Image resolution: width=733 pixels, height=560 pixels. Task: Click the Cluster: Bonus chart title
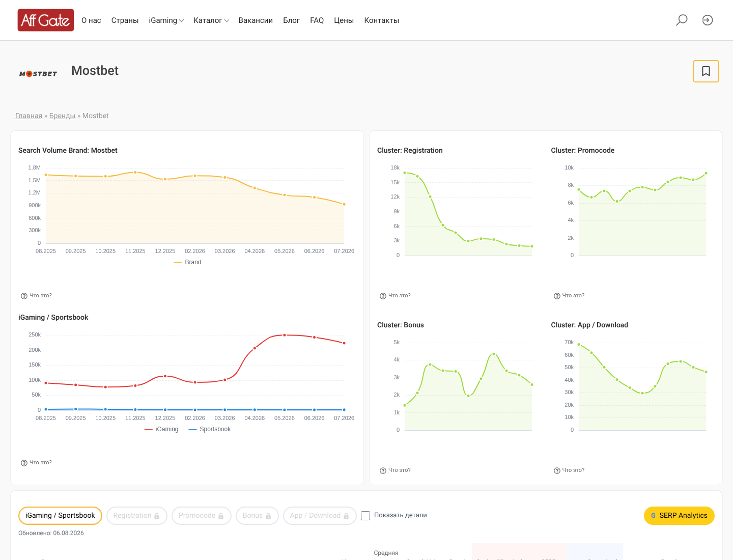[x=400, y=325]
